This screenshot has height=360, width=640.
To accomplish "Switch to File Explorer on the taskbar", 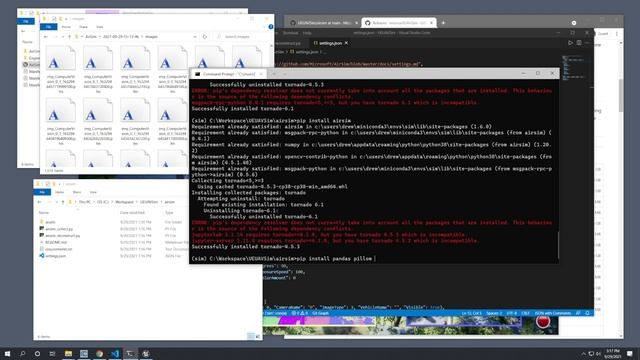I will [68, 353].
